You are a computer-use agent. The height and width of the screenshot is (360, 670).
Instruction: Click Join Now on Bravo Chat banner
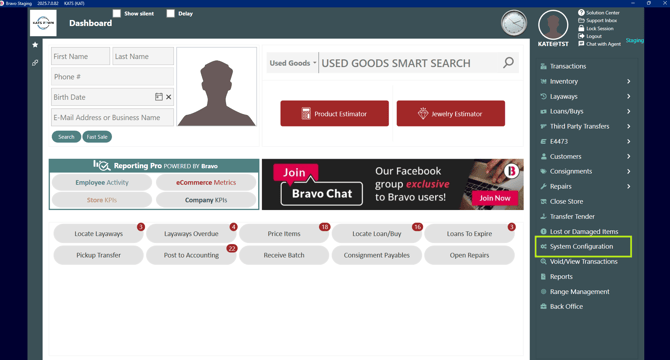coord(495,198)
